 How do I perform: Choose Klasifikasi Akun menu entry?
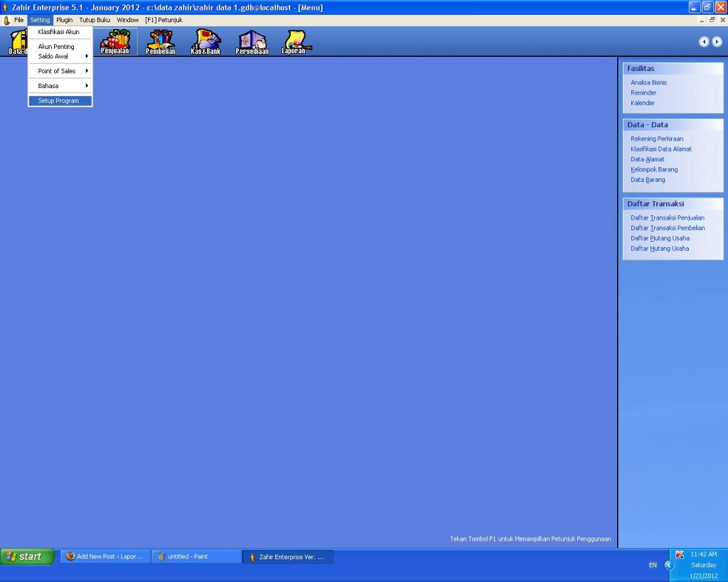point(58,32)
